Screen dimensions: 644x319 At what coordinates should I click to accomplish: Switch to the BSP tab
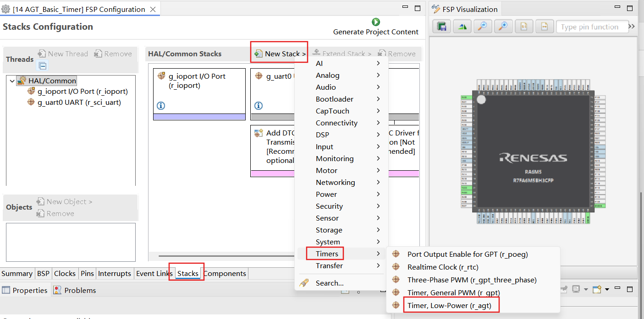coord(43,273)
